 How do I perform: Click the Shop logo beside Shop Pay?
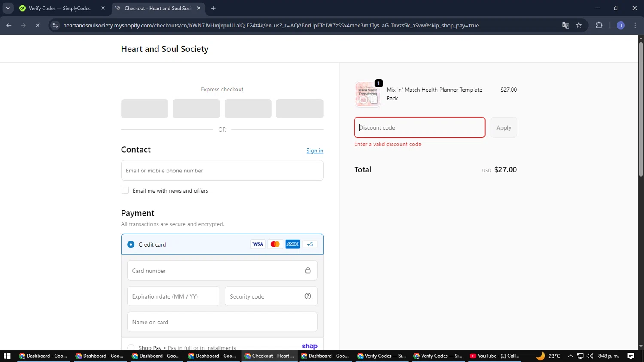(310, 346)
